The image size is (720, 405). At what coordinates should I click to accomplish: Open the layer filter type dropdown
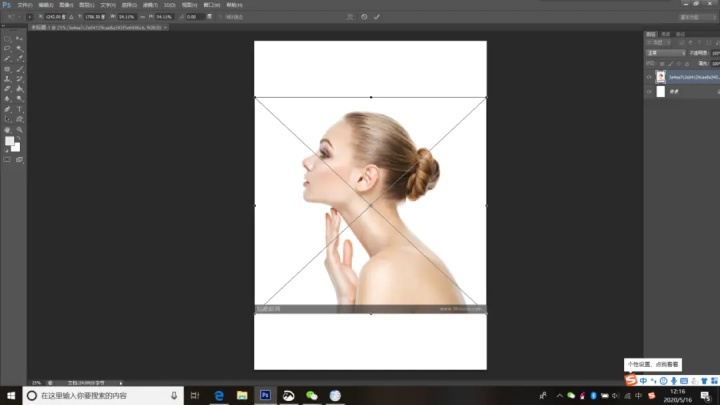click(658, 43)
